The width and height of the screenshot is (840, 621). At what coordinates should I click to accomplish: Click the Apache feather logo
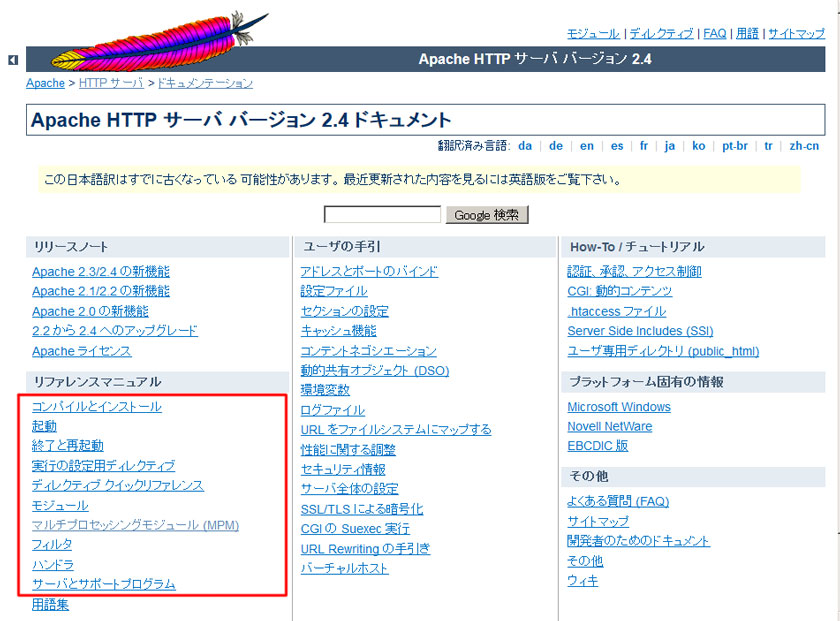pyautogui.click(x=159, y=42)
